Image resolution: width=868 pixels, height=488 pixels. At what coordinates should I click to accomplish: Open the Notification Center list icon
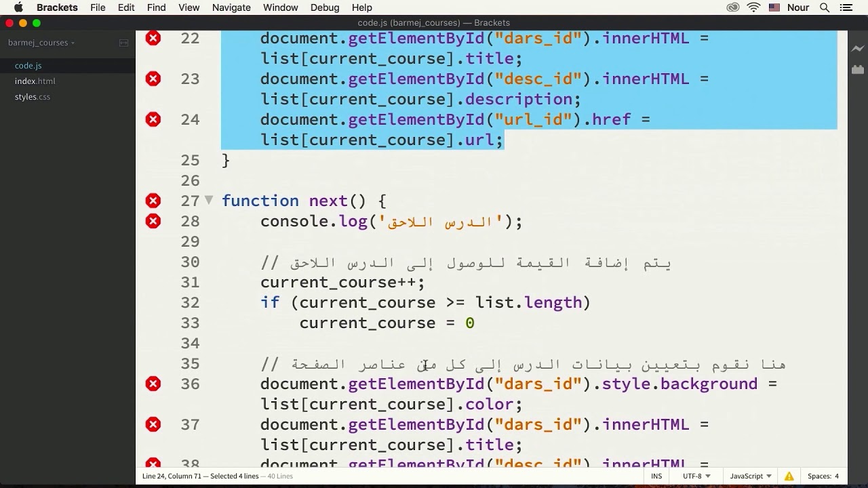coord(846,7)
